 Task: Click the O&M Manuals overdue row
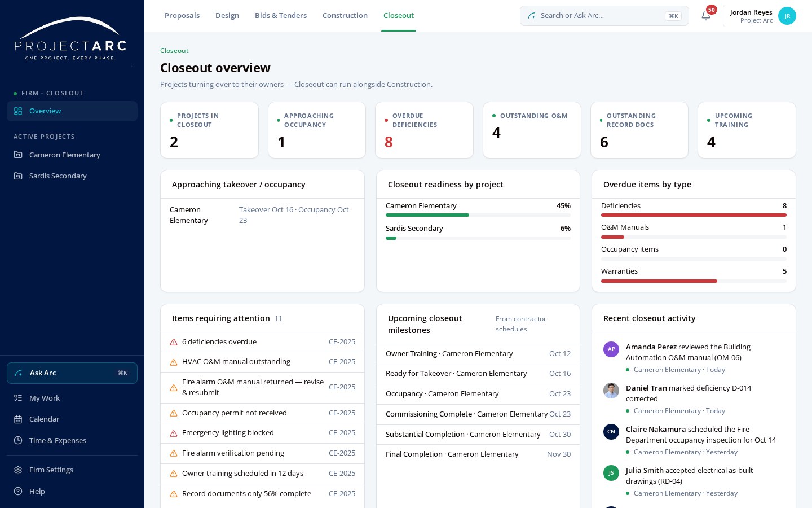(x=694, y=231)
